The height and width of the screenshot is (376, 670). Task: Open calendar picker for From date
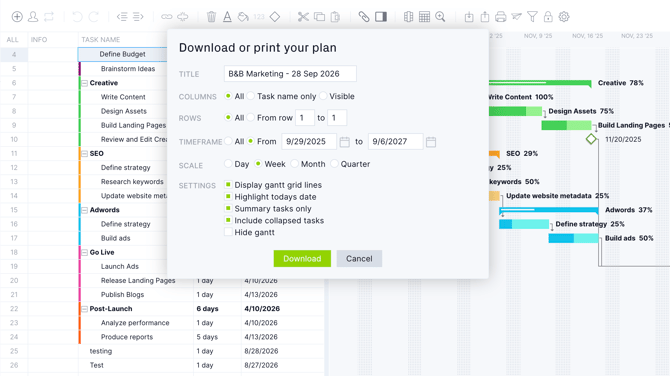coord(344,142)
